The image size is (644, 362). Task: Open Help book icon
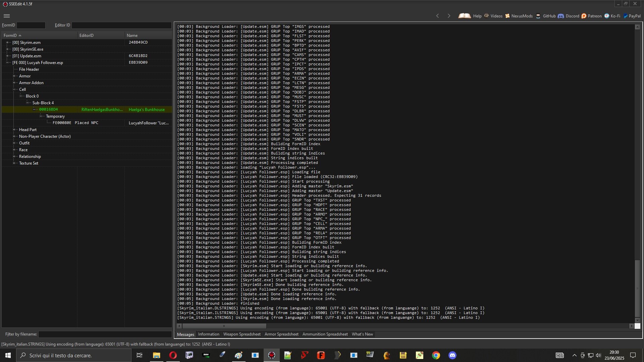tap(465, 16)
